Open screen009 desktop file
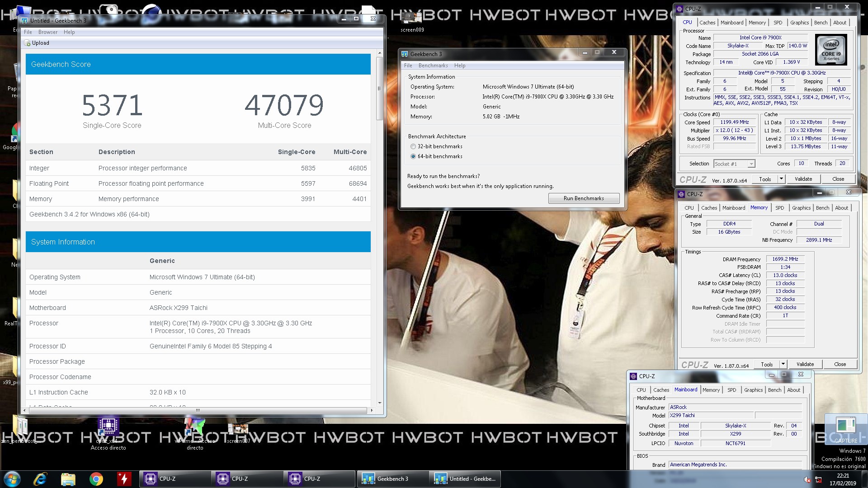 point(412,22)
